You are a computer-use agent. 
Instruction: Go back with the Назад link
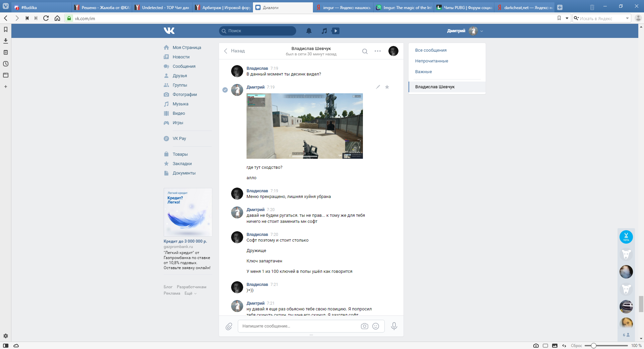tap(234, 51)
